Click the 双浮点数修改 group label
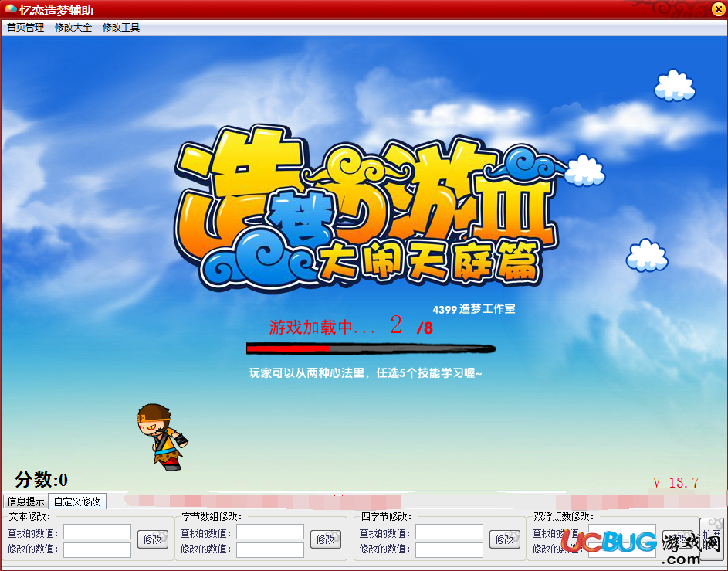 564,516
